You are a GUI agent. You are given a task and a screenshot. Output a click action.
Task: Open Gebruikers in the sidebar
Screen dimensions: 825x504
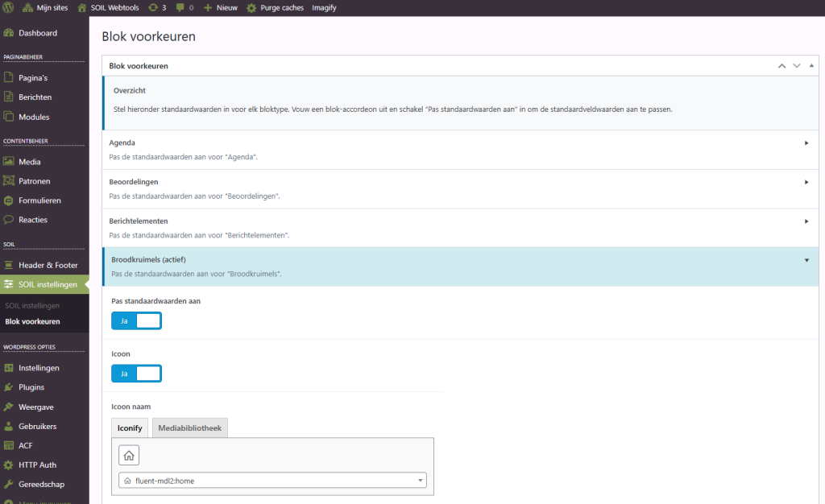pos(37,426)
